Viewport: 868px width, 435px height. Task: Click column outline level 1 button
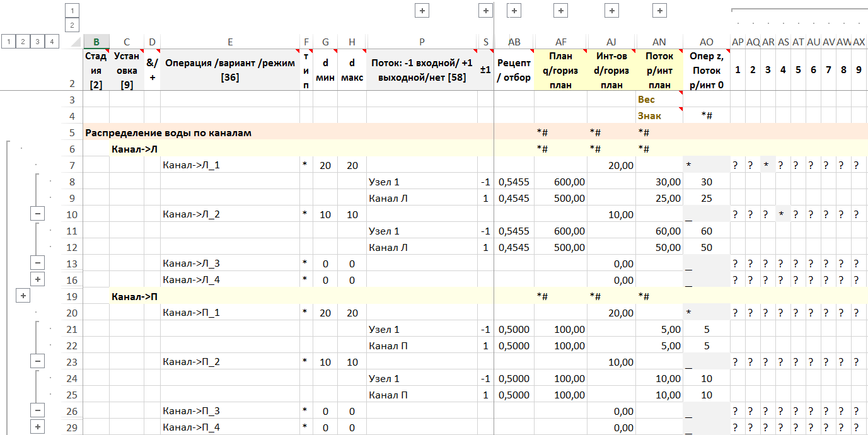click(x=72, y=11)
